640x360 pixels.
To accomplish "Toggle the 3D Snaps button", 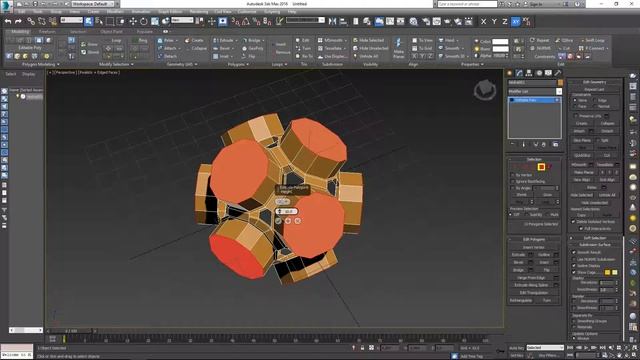I will pos(236,22).
